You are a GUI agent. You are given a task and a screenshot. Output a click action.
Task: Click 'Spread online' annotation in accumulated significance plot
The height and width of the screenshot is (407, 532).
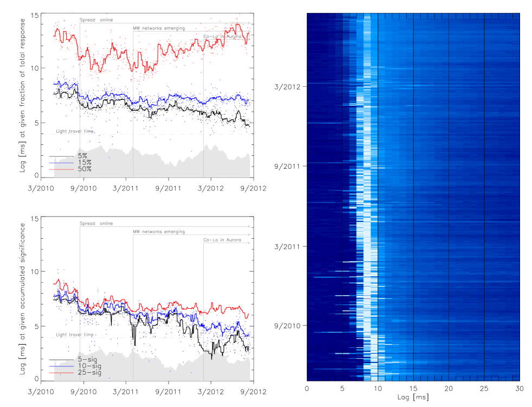96,224
